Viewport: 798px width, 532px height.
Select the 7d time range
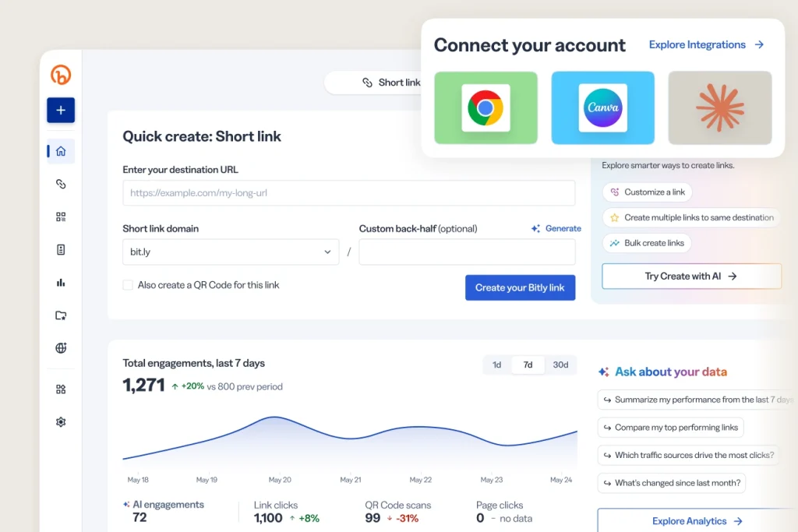pos(528,365)
